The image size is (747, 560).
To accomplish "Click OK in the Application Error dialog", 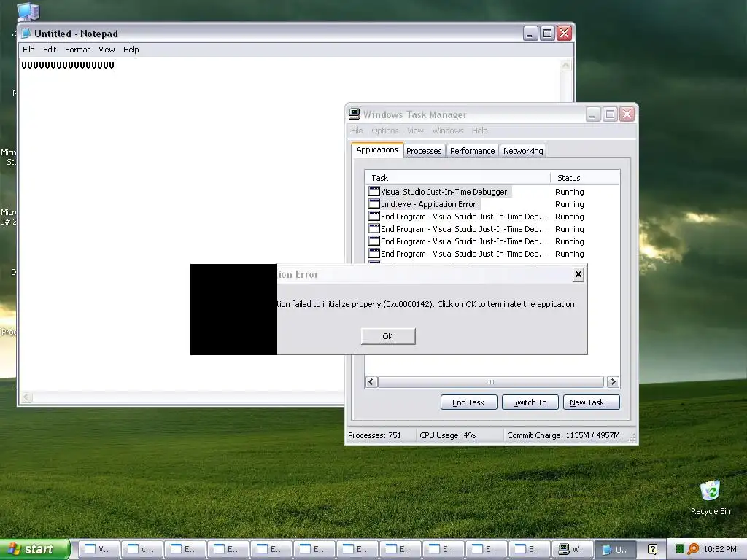I will tap(388, 336).
